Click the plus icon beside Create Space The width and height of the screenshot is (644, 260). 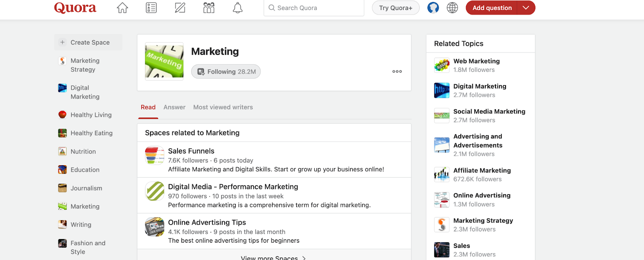[62, 42]
